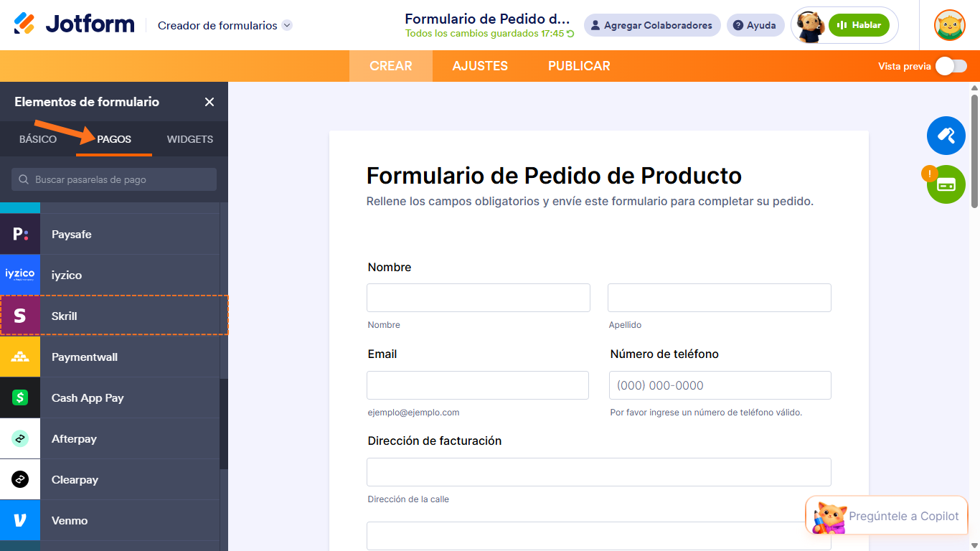
Task: Switch to the PUBLICAR tab
Action: 579,66
